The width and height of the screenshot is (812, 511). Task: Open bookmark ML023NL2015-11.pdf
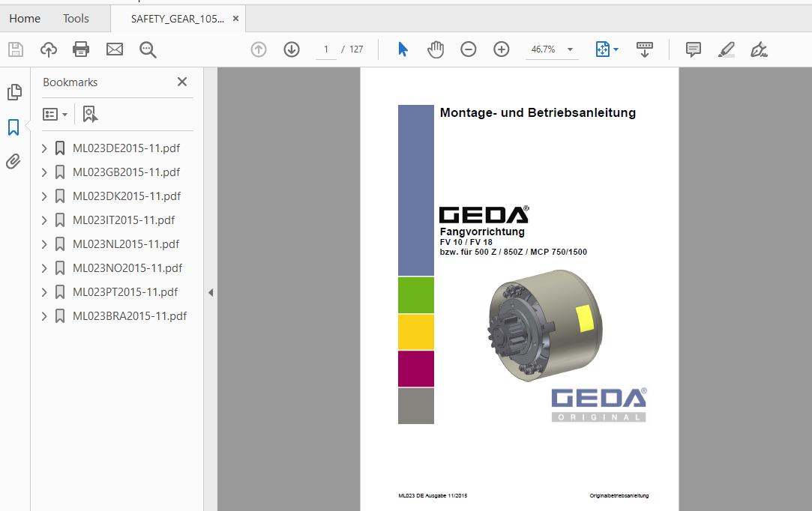(126, 244)
